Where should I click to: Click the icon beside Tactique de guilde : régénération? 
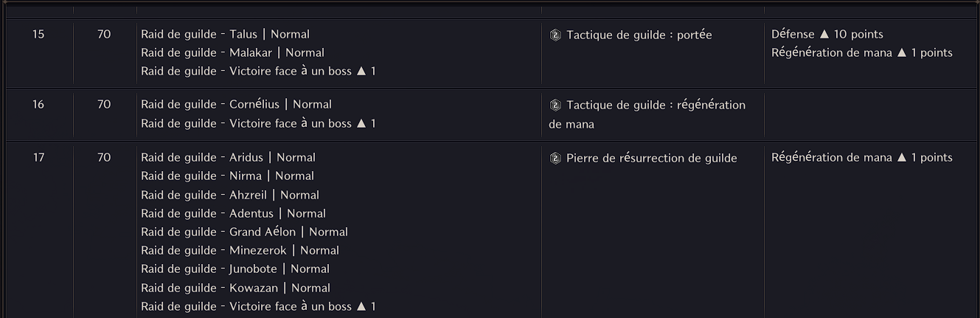pos(555,105)
